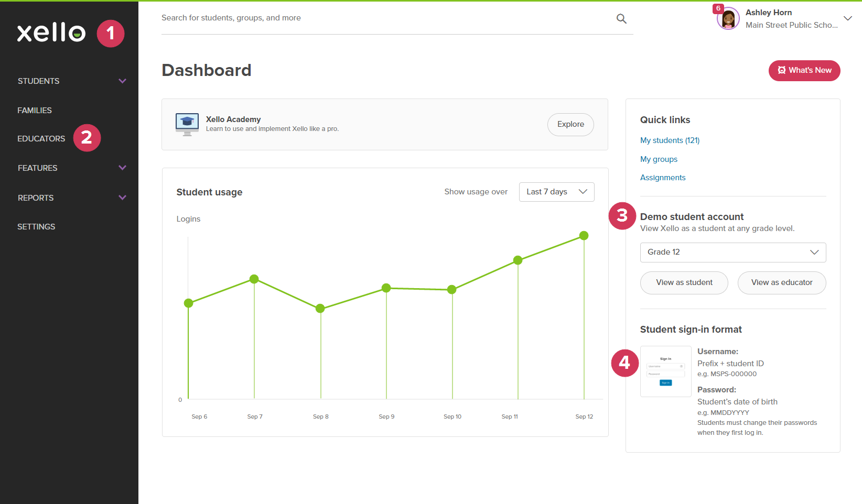Click the search magnifying glass icon
Image resolution: width=862 pixels, height=504 pixels.
click(x=621, y=18)
